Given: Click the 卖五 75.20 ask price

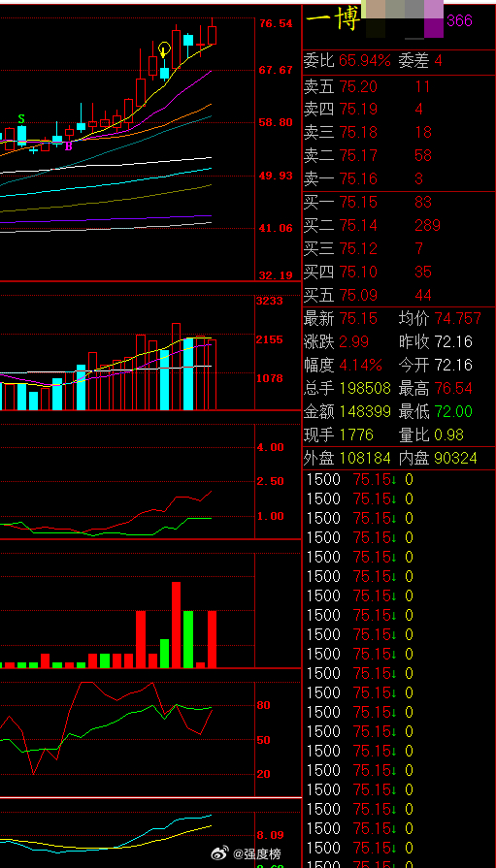Looking at the screenshot, I should 358,86.
